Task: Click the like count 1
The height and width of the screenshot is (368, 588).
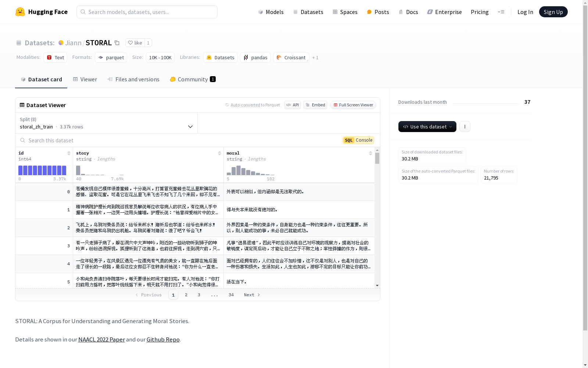Action: pos(148,43)
